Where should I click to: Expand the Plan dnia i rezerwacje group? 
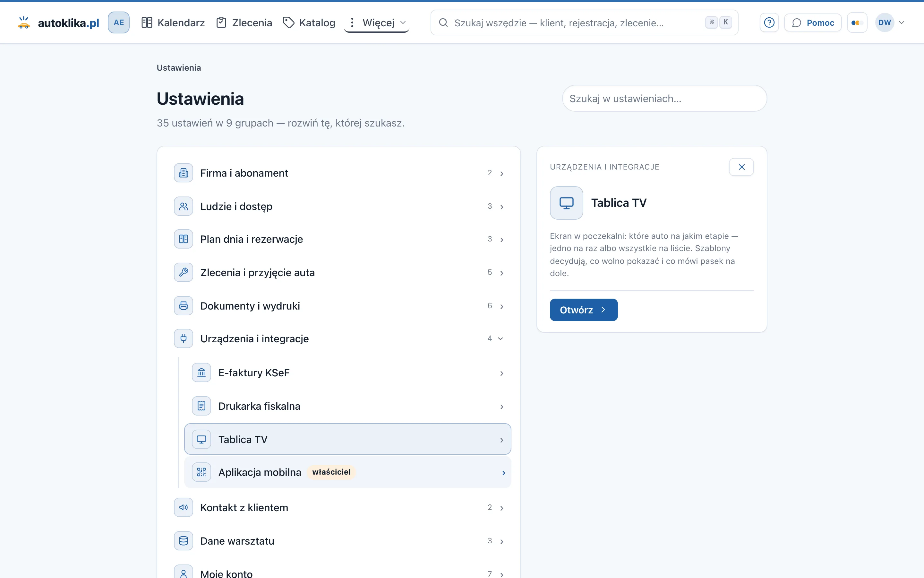click(x=339, y=239)
